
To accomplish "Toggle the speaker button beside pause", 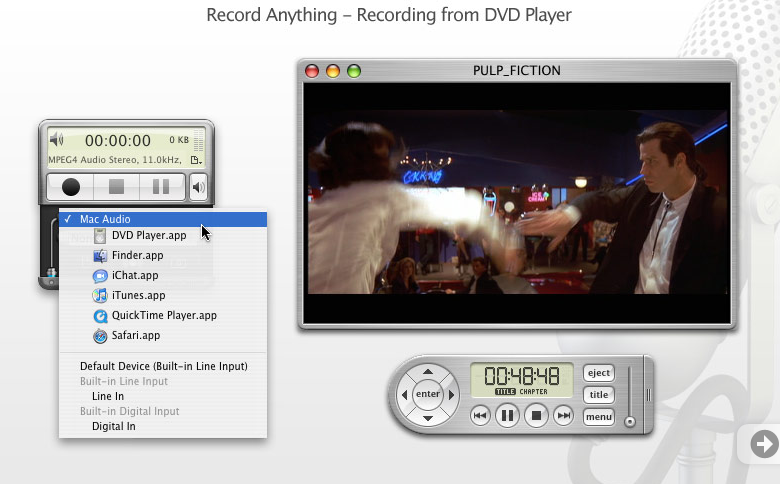I will click(x=198, y=188).
